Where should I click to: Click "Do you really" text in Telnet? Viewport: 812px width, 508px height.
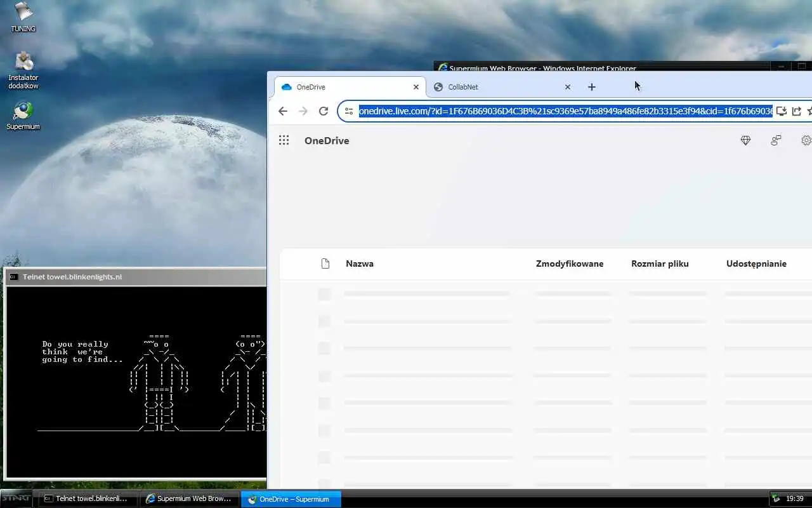click(75, 344)
